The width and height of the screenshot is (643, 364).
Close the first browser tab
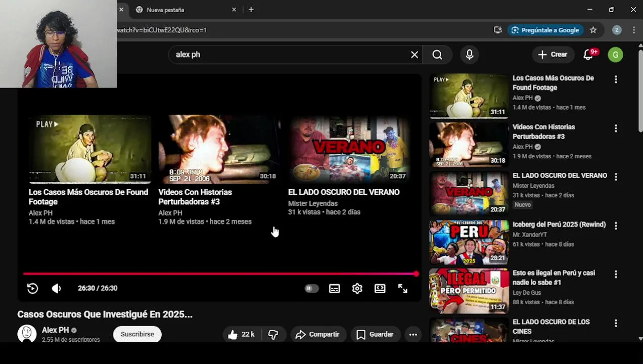coord(121,10)
